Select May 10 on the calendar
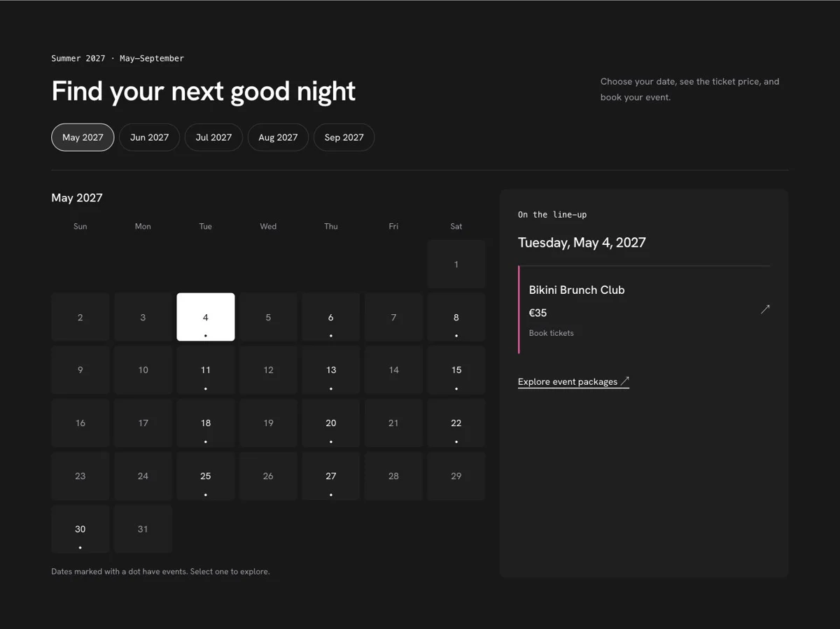This screenshot has width=840, height=629. (x=143, y=370)
